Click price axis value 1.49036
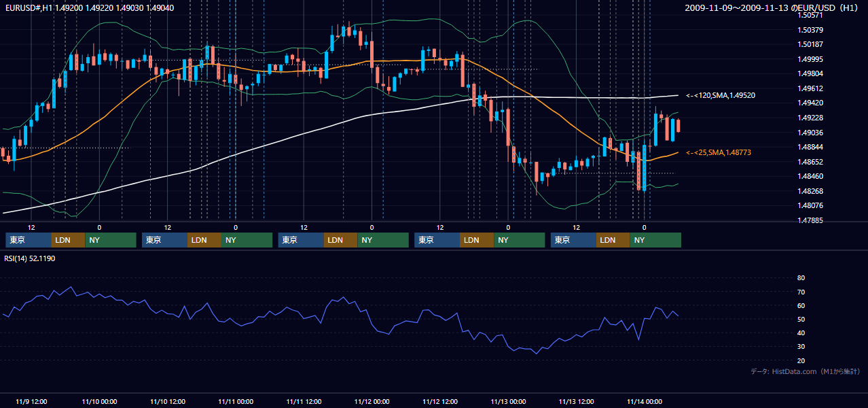 tap(810, 133)
